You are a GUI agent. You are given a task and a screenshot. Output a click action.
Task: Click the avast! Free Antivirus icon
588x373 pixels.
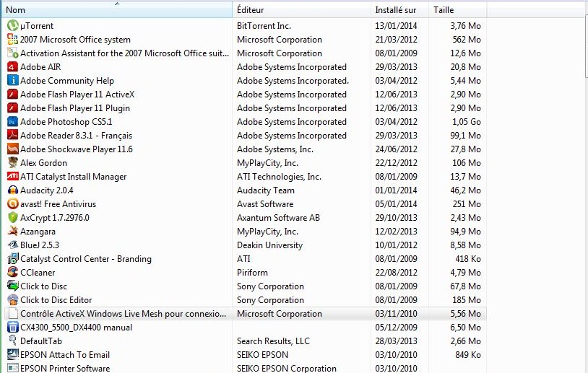click(x=13, y=203)
